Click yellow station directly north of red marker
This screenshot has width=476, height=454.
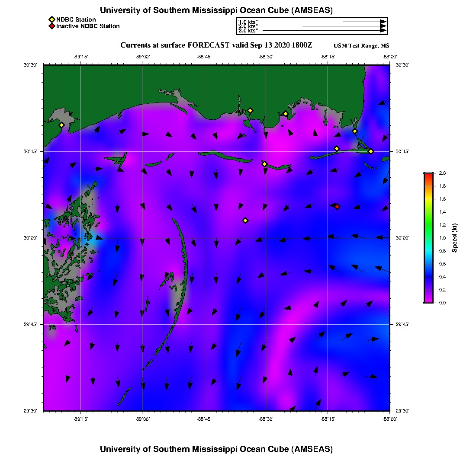(x=337, y=149)
